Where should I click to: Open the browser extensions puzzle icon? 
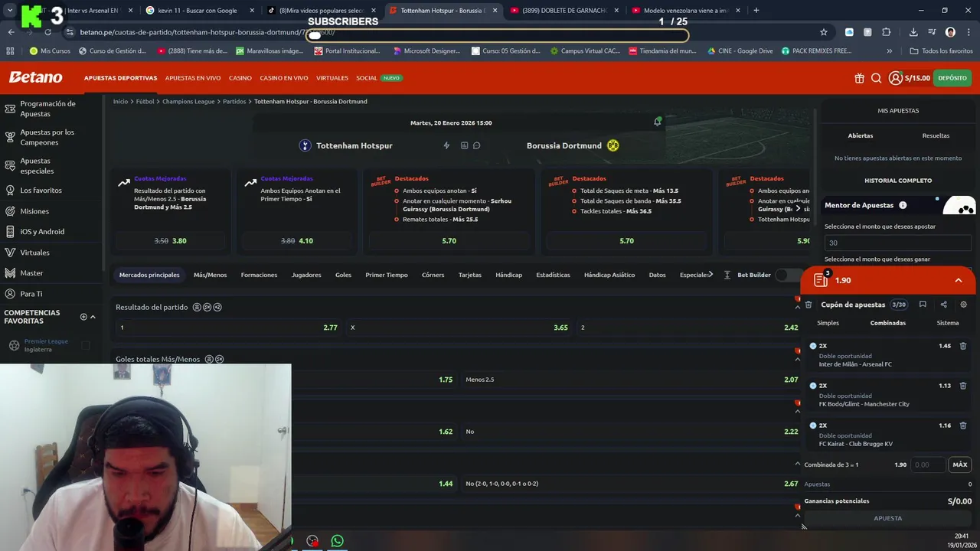pos(887,32)
